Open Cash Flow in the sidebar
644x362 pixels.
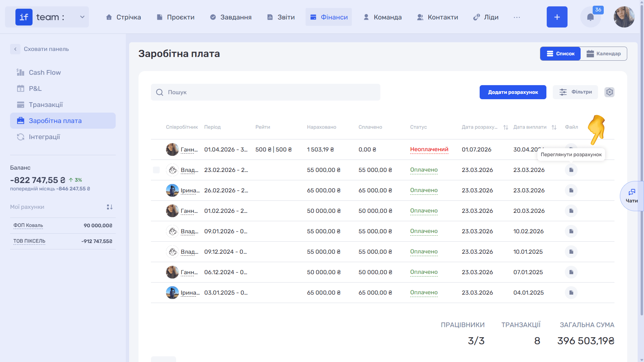coord(63,72)
